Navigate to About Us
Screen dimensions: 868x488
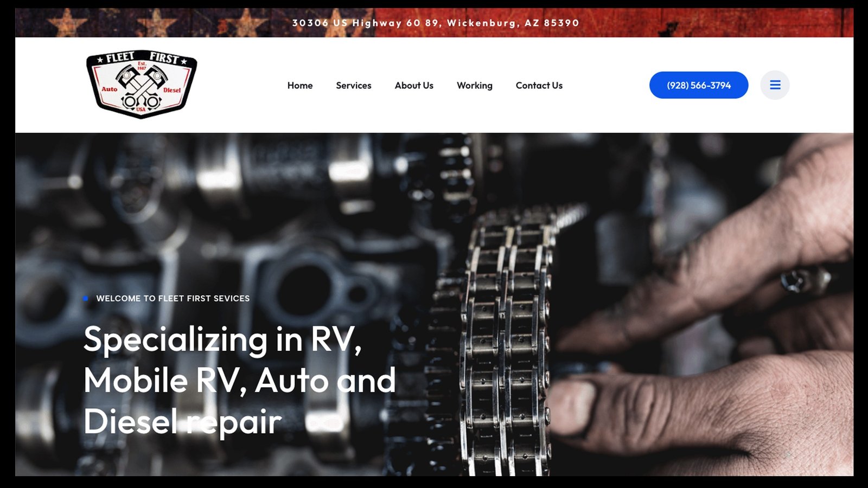pos(414,85)
